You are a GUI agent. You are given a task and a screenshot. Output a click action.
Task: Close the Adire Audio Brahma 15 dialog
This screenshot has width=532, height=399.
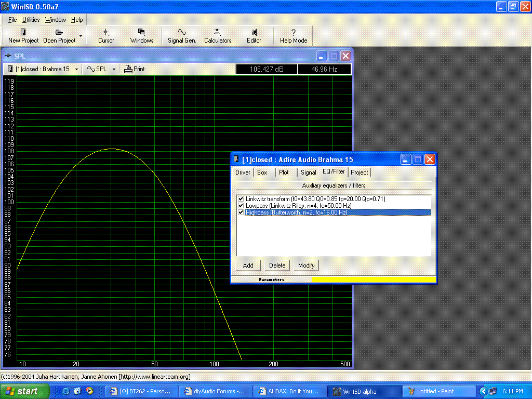[430, 159]
